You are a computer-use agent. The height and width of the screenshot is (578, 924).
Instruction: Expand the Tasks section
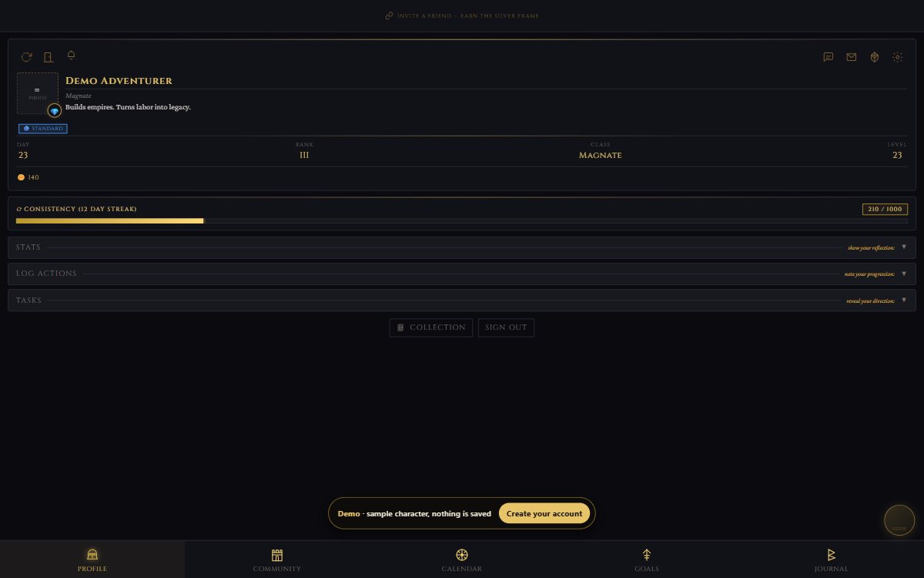coord(462,301)
